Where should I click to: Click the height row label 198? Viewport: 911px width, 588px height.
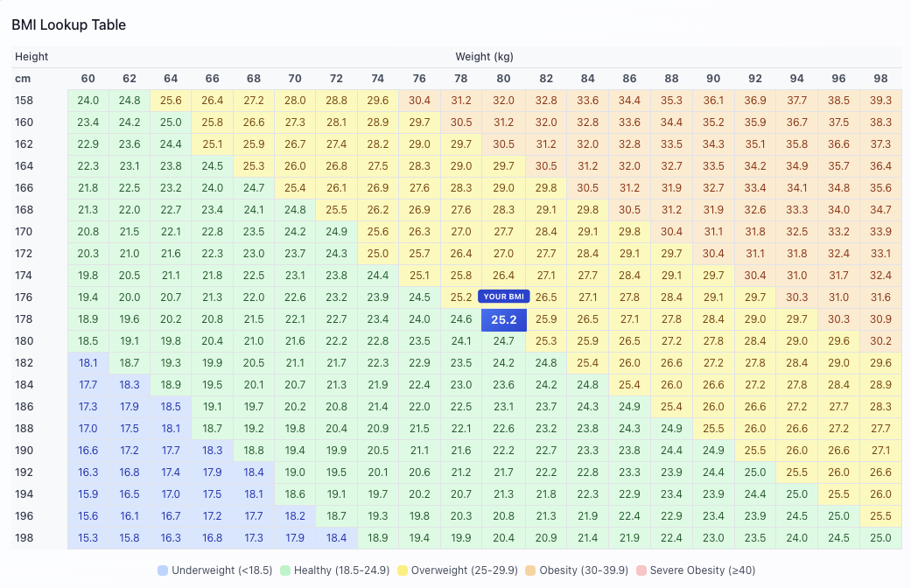coord(24,538)
